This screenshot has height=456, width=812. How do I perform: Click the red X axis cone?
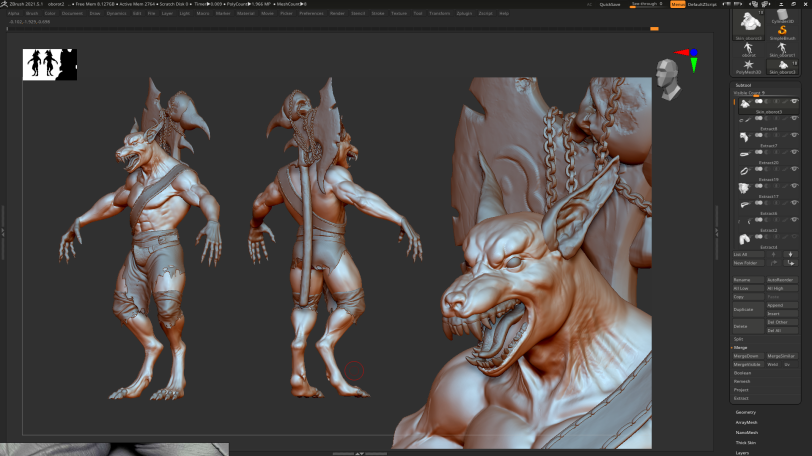click(x=680, y=52)
